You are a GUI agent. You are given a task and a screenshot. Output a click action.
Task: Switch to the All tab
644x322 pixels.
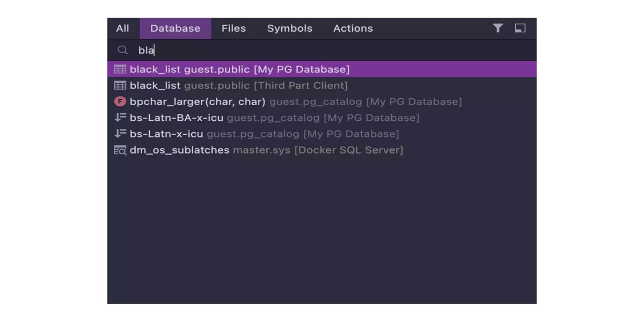[x=123, y=28]
